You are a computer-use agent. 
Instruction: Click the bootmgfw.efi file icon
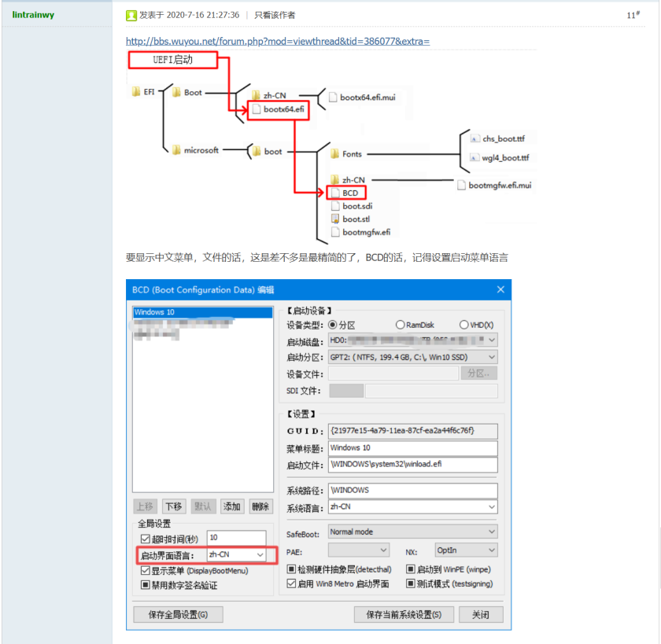pyautogui.click(x=335, y=232)
